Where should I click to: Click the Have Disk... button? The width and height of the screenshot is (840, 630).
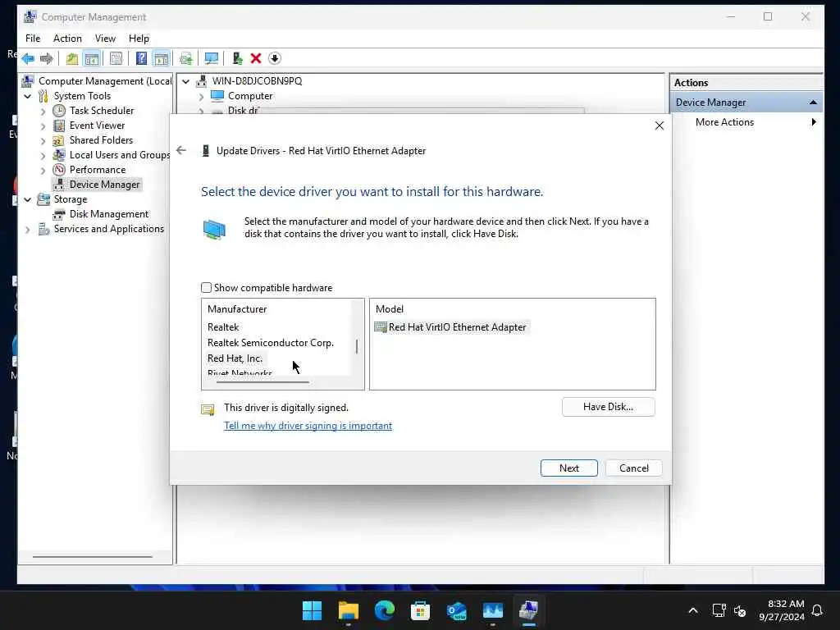(608, 407)
